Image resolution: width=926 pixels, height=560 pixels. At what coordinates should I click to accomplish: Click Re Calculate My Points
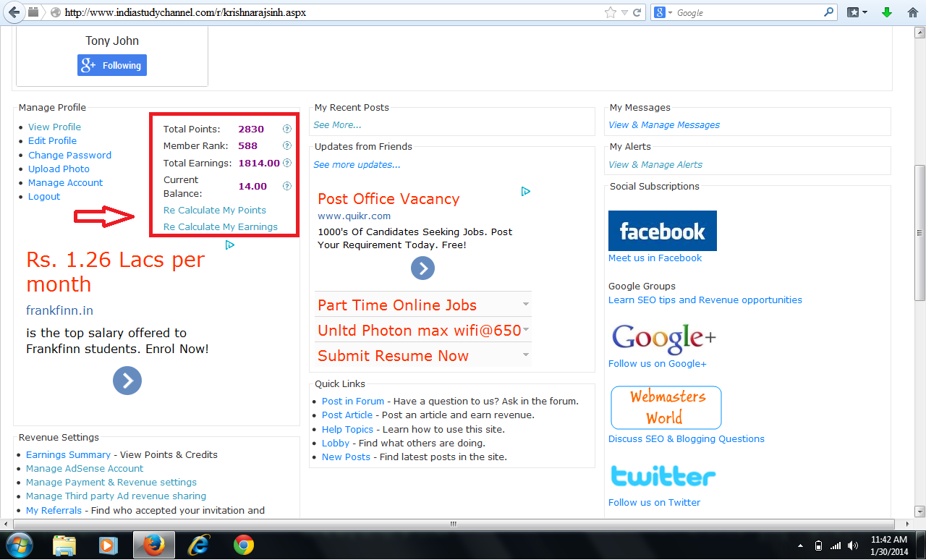(x=215, y=210)
